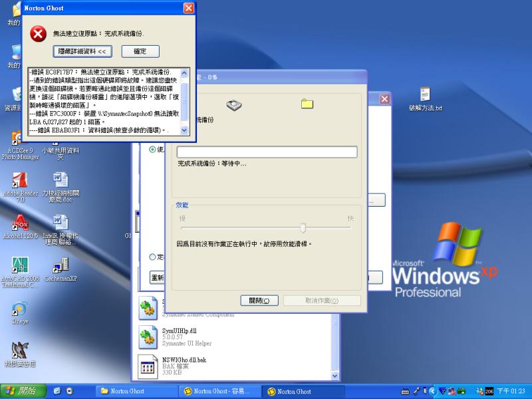Open the Alcohol 120% desktop shortcut
The image size is (532, 399).
click(x=20, y=227)
